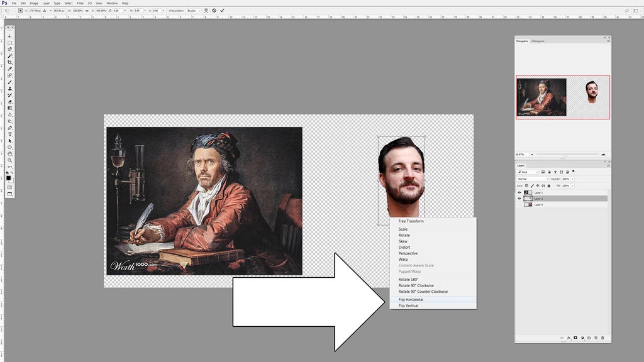Select the Path Selection tool
The image size is (644, 362).
pyautogui.click(x=10, y=141)
